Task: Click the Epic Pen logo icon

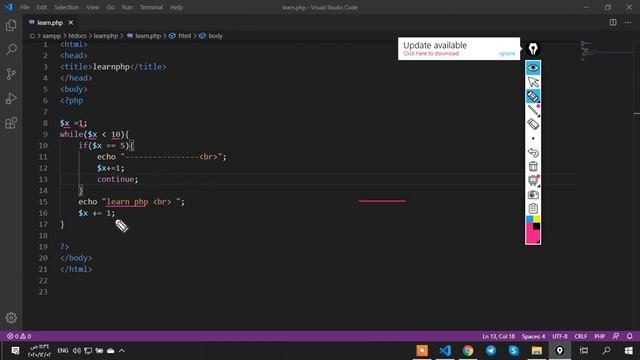Action: pyautogui.click(x=533, y=49)
